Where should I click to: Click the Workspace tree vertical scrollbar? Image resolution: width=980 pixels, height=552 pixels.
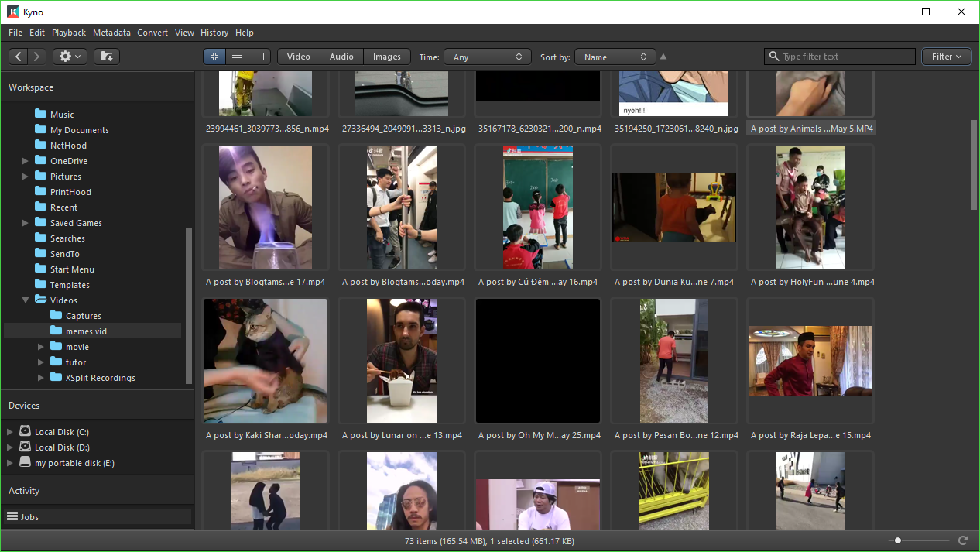pyautogui.click(x=189, y=306)
